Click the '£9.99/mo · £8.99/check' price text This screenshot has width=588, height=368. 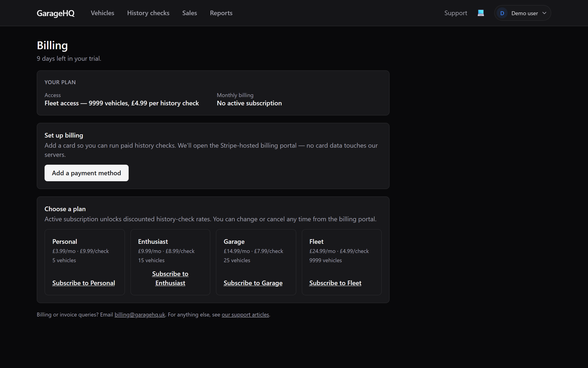point(166,251)
